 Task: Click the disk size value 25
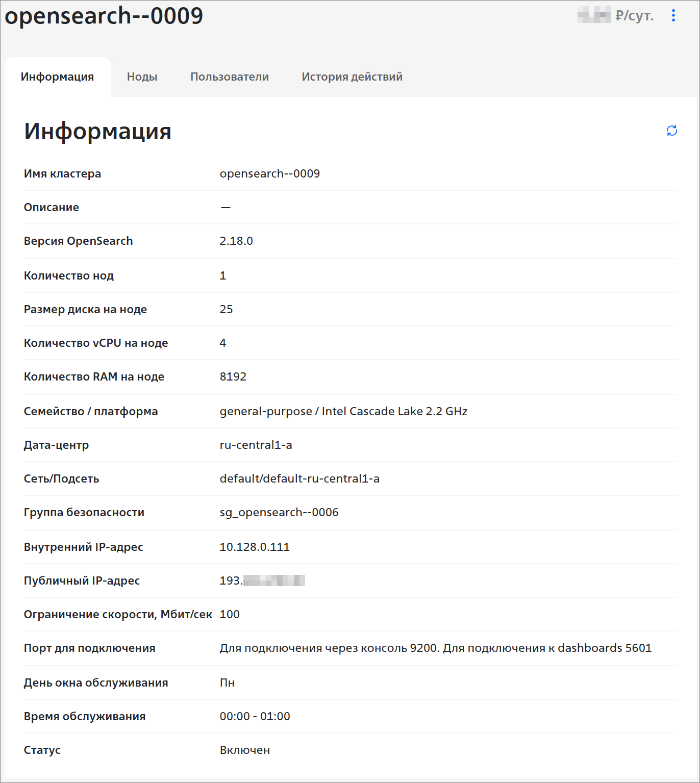[x=226, y=309]
